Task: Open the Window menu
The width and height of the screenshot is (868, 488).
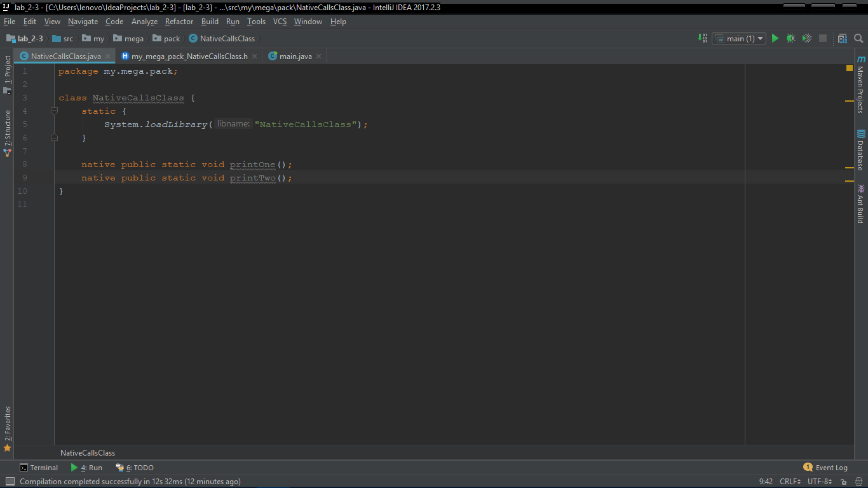Action: [x=308, y=22]
